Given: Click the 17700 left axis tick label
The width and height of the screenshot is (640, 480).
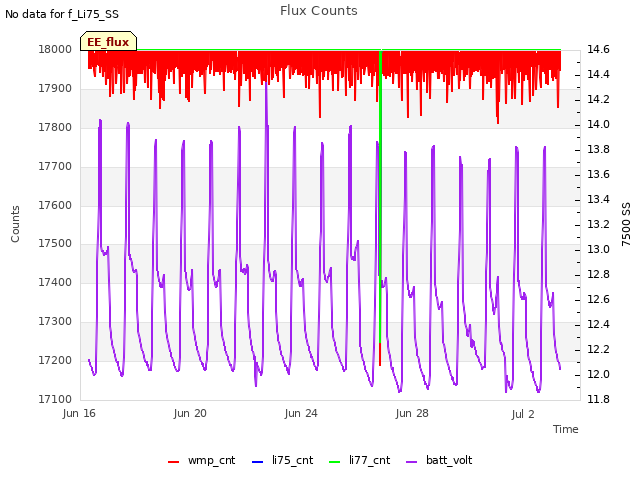Looking at the screenshot, I should (55, 166).
